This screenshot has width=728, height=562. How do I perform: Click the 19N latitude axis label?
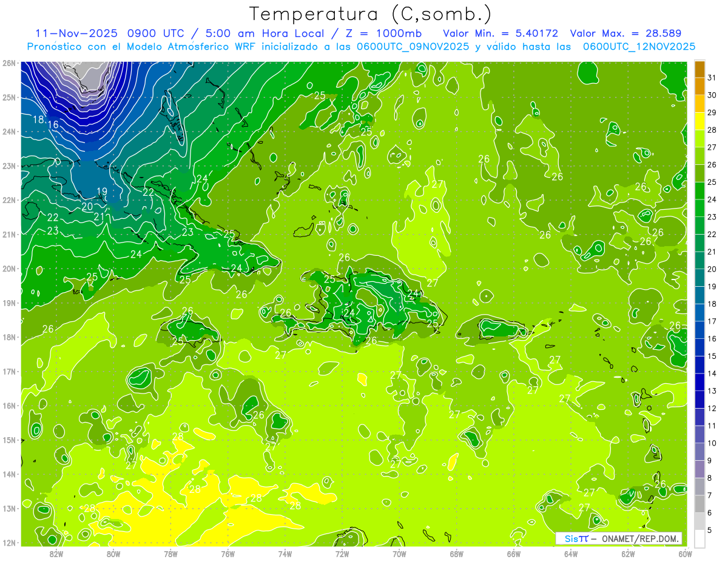[9, 303]
